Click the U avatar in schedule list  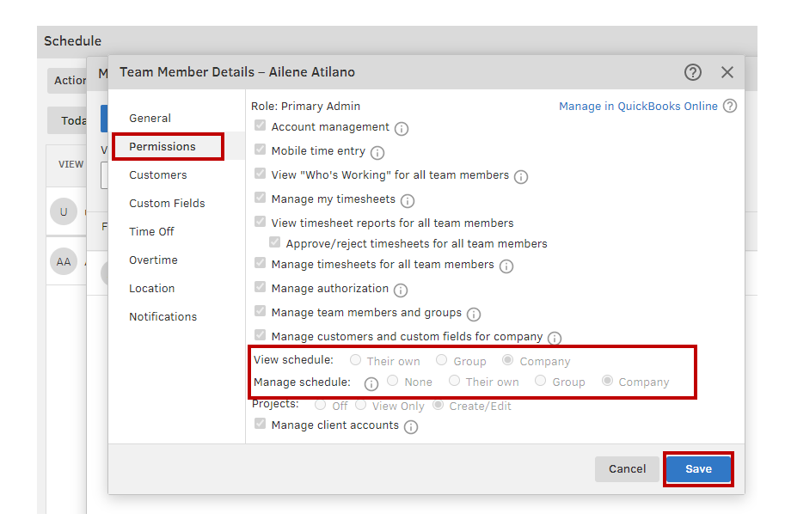pyautogui.click(x=64, y=211)
